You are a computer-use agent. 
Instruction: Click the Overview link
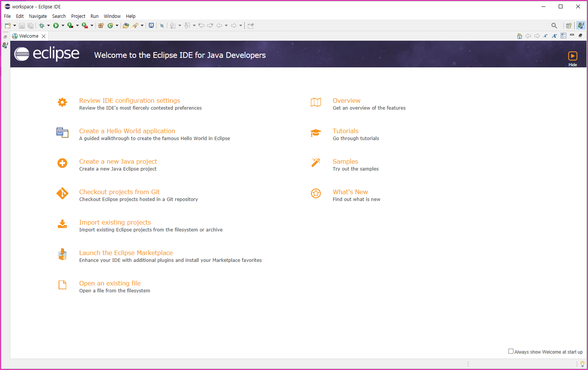(x=346, y=100)
